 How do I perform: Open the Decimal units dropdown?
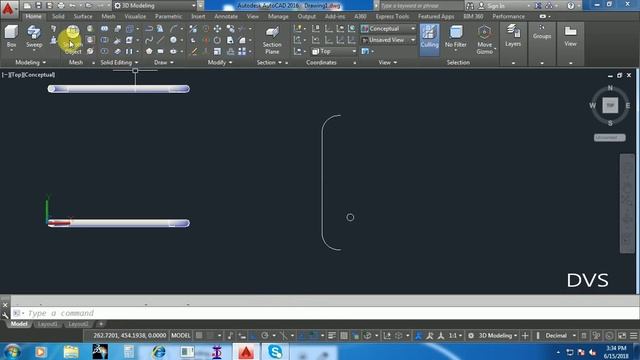(x=560, y=336)
